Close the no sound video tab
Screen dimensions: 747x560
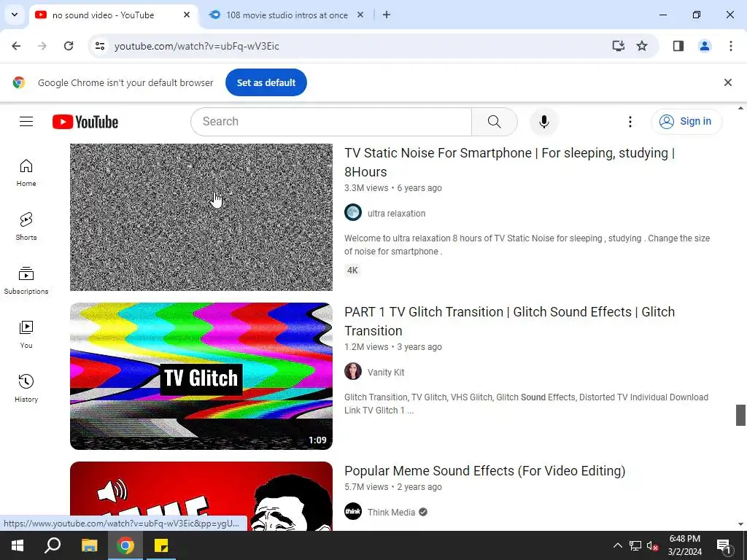click(187, 15)
